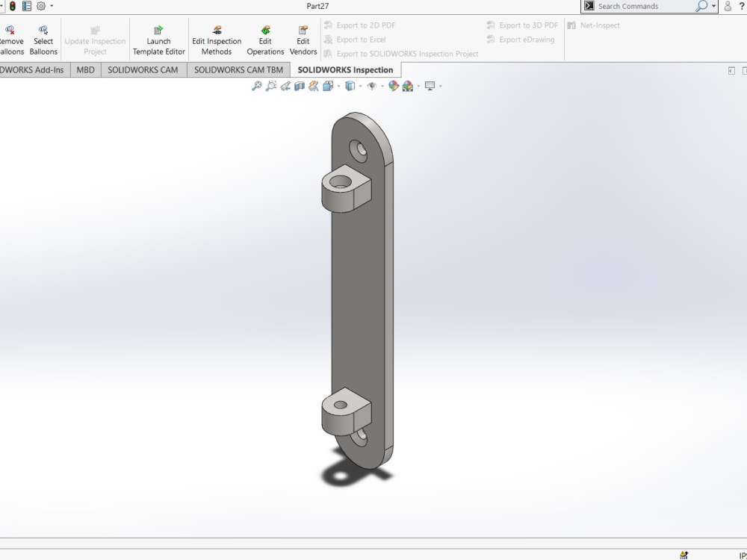Click the Launch Template Editor button
The image size is (747, 560).
tap(158, 39)
